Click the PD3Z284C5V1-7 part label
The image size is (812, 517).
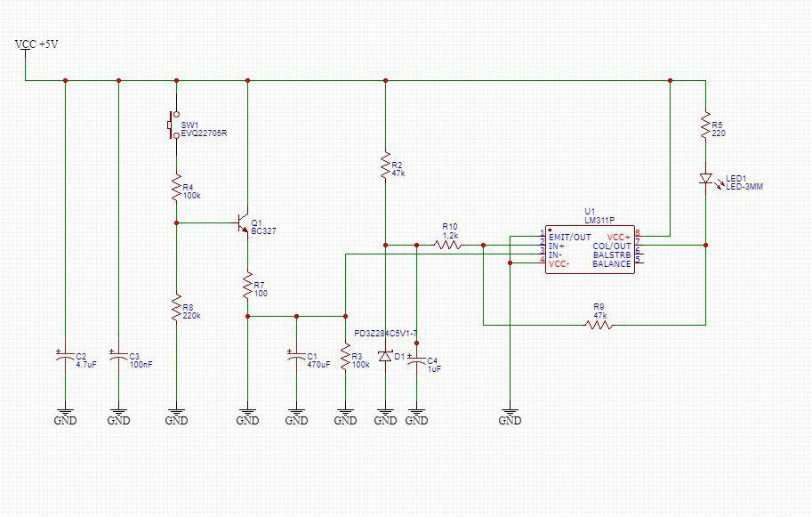coord(385,334)
